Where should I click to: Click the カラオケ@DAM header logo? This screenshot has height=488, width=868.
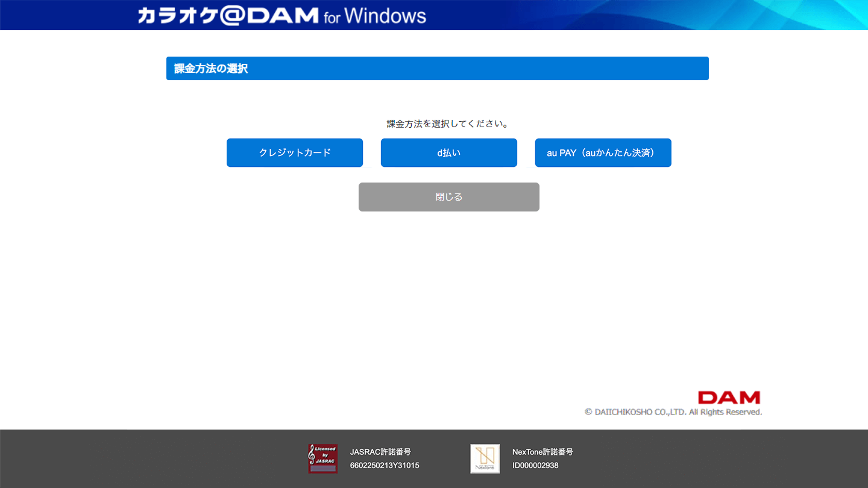tap(227, 15)
